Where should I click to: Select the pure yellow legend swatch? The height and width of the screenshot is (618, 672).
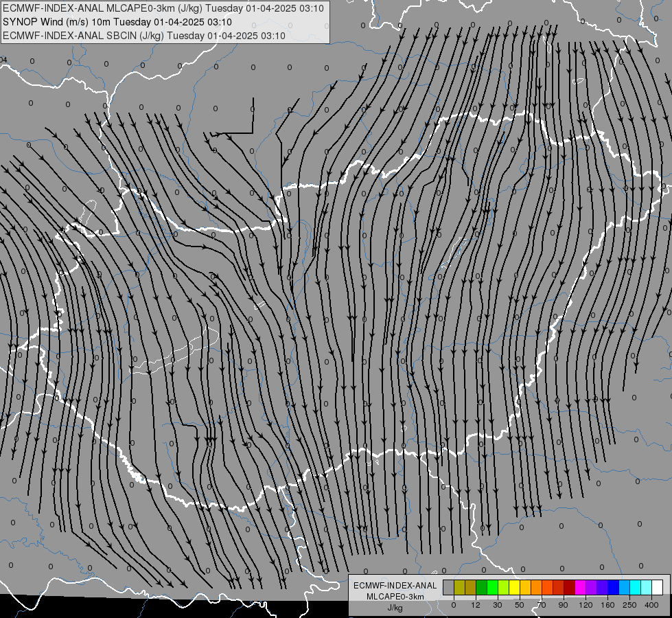(515, 588)
